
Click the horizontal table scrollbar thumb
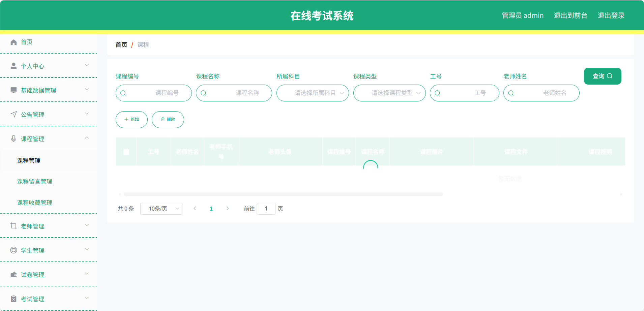[x=283, y=194]
